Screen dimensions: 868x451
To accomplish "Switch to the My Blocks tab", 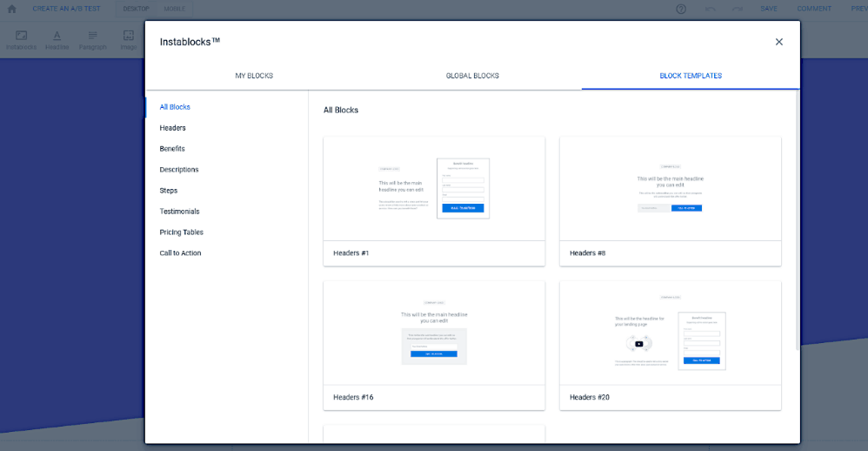I will pos(254,76).
